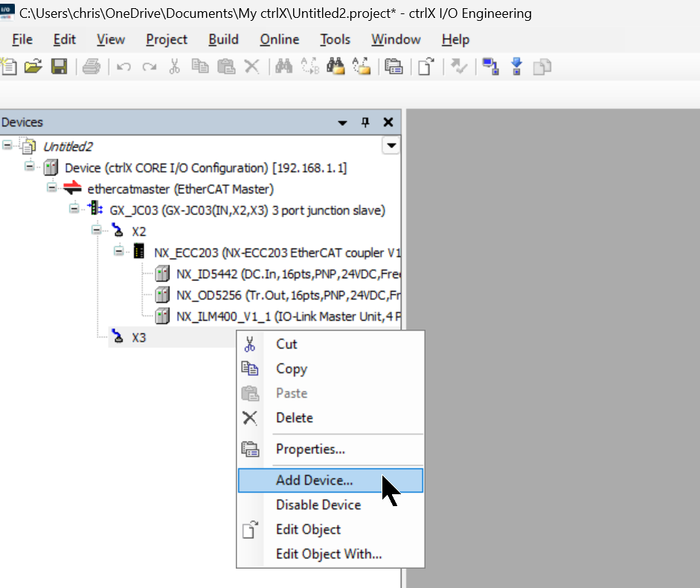
Task: Click the Undo arrow in the toolbar
Action: click(x=123, y=67)
